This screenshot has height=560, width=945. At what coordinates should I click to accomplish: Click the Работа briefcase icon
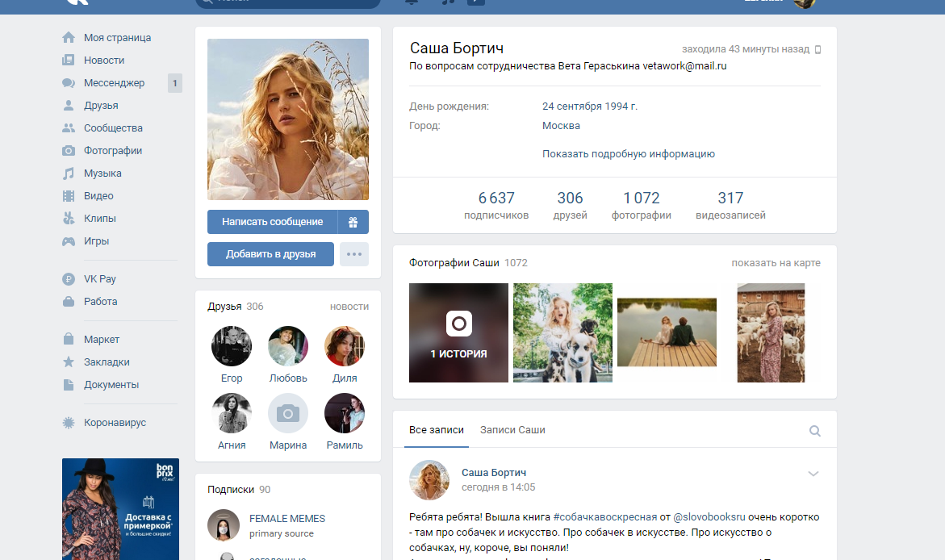coord(69,302)
